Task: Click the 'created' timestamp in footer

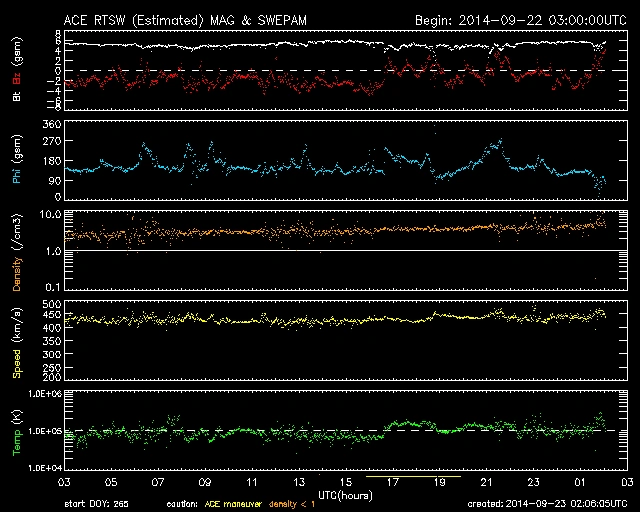Action: [546, 504]
